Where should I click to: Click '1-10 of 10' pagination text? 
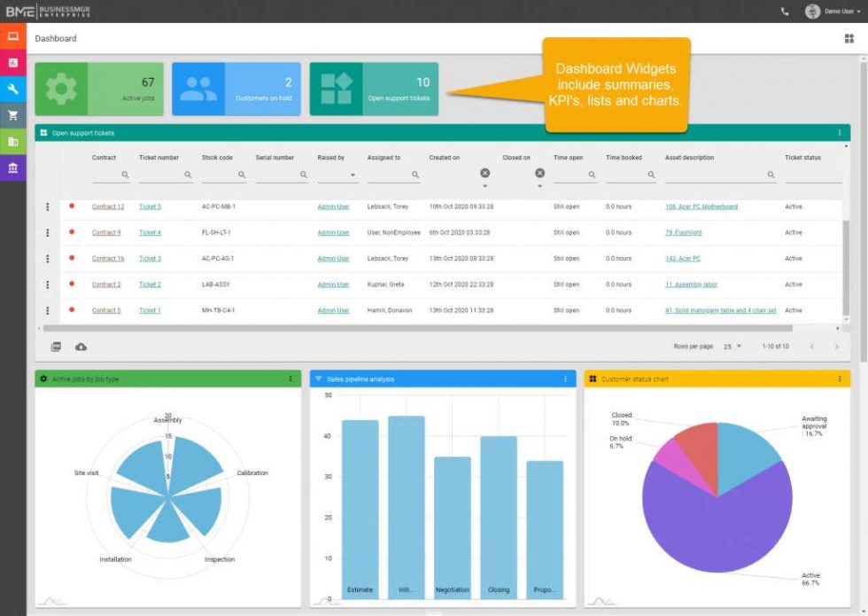[776, 347]
